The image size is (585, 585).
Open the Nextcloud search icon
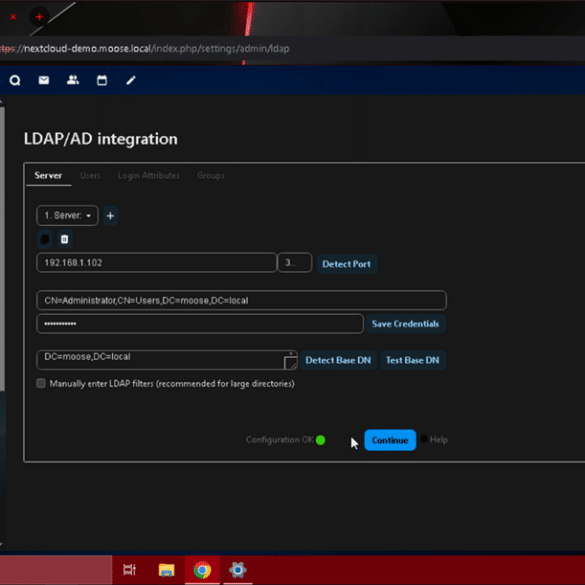pyautogui.click(x=15, y=80)
